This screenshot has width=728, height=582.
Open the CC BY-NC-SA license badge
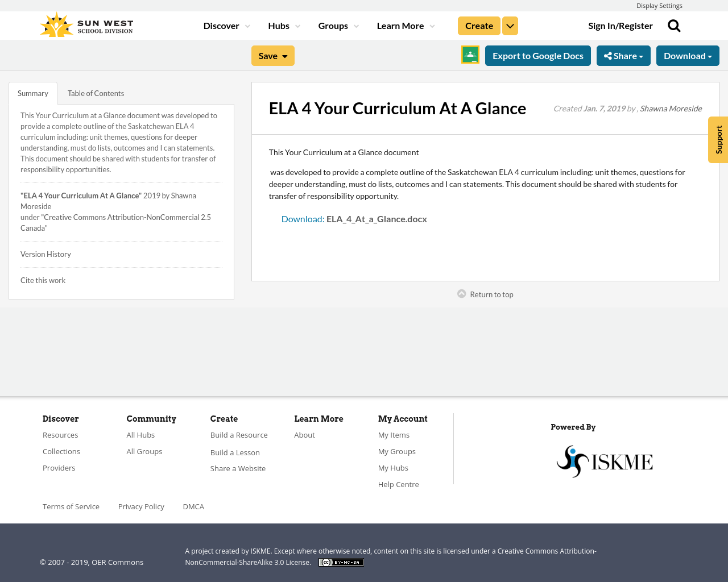point(341,562)
